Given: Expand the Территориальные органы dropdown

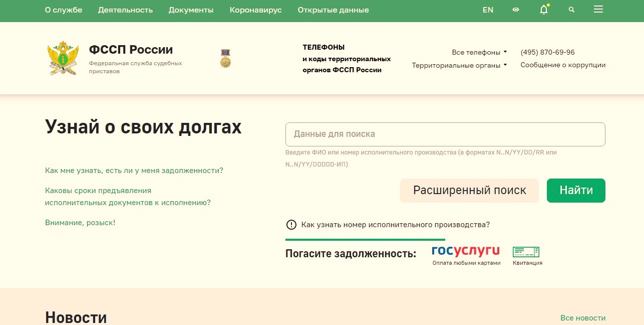Looking at the screenshot, I should (x=459, y=65).
